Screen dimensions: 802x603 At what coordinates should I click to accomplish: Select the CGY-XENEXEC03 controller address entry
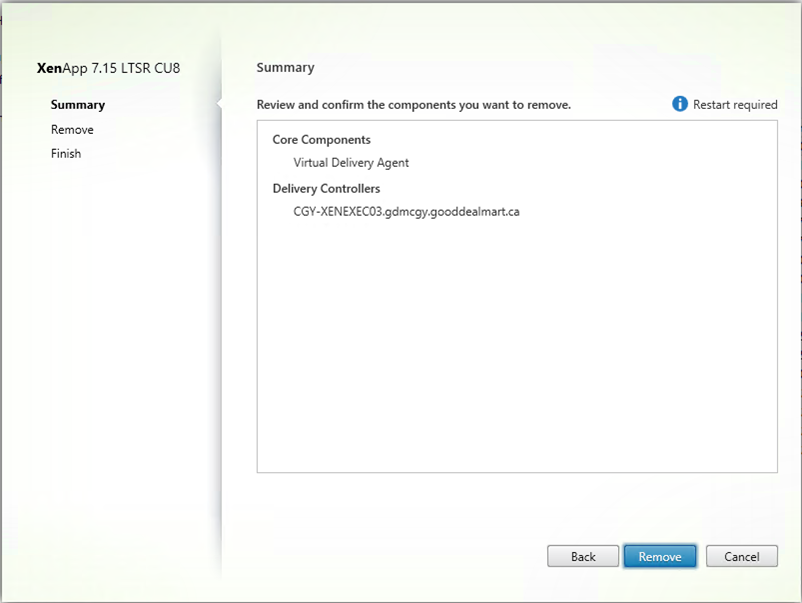(406, 212)
